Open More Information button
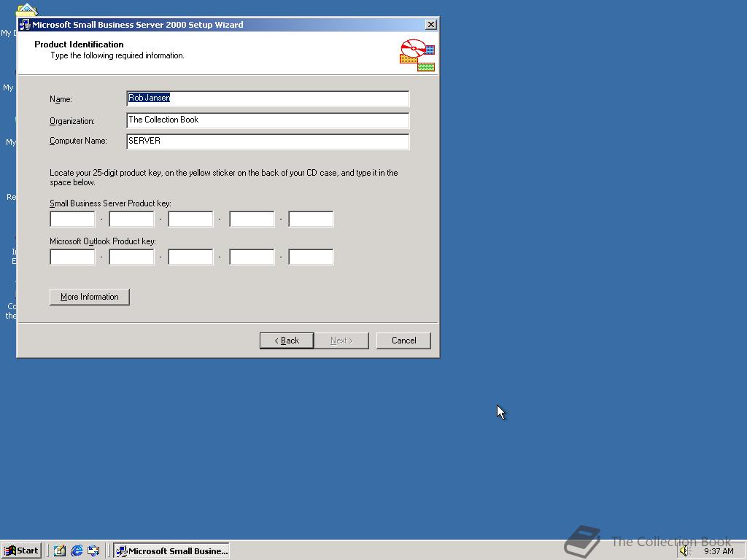The height and width of the screenshot is (560, 747). tap(90, 297)
